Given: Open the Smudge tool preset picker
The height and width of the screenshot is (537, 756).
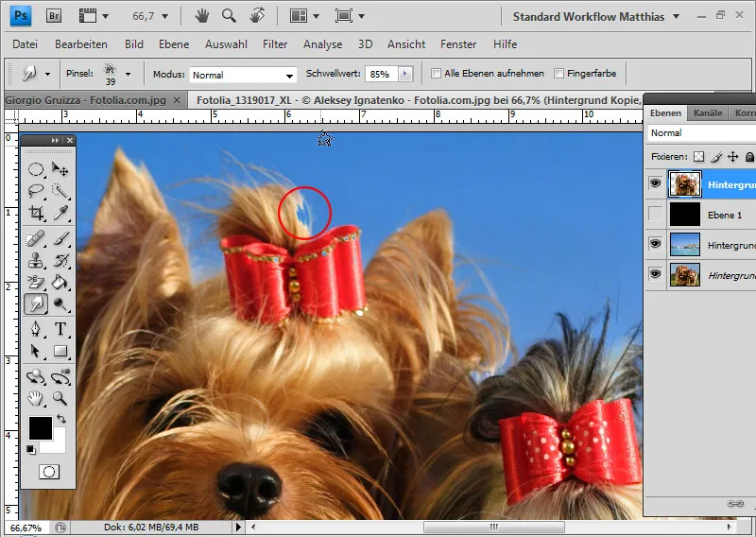Looking at the screenshot, I should [47, 74].
